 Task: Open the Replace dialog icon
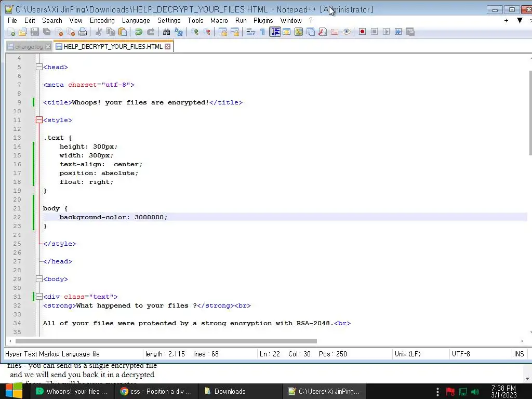click(x=179, y=32)
